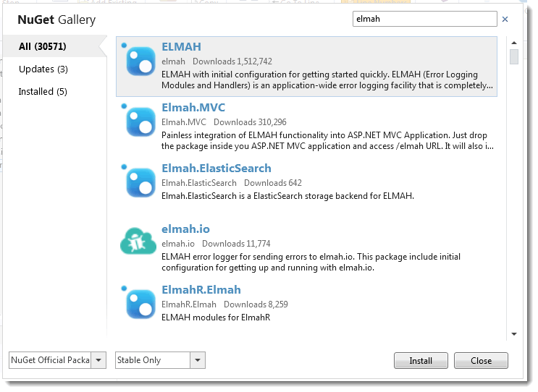
Task: Click the ELMAH description starting 'ELMAH with initial configuration'
Action: pos(327,80)
